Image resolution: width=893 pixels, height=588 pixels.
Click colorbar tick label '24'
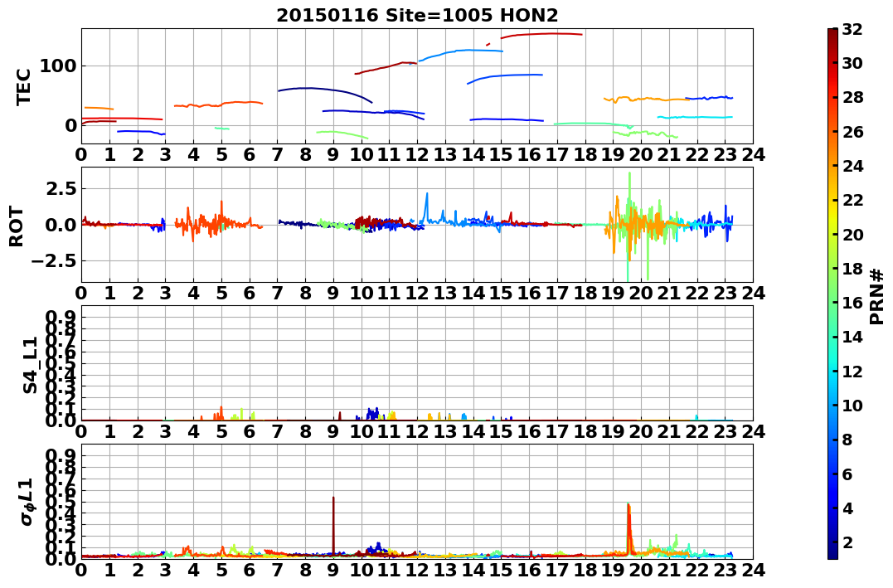click(852, 166)
